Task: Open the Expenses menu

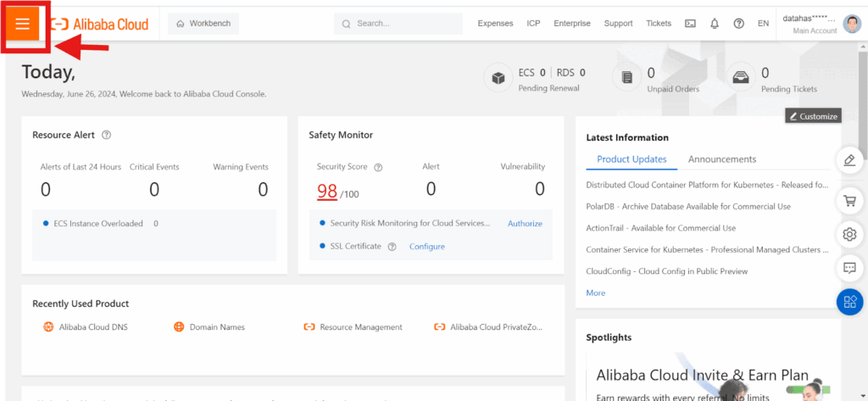Action: coord(495,24)
